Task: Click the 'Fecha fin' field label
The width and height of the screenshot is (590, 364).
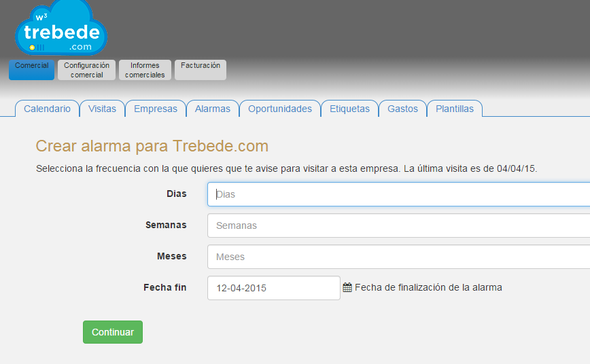Action: tap(164, 287)
